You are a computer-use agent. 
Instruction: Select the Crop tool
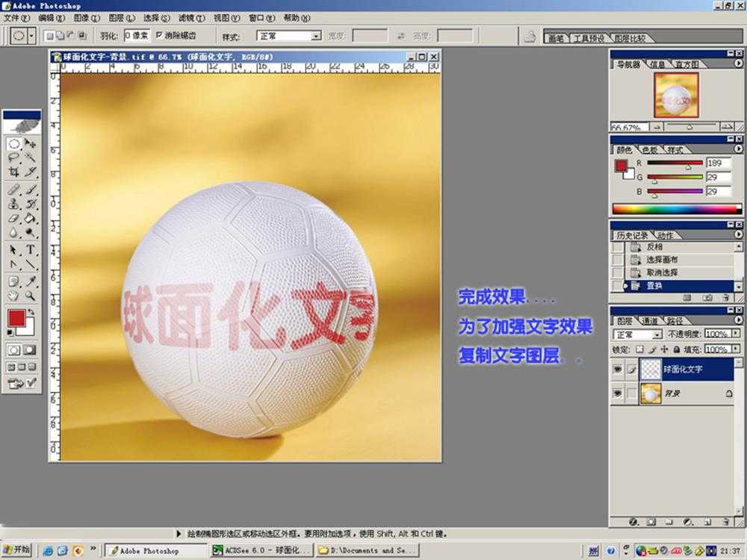coord(14,172)
